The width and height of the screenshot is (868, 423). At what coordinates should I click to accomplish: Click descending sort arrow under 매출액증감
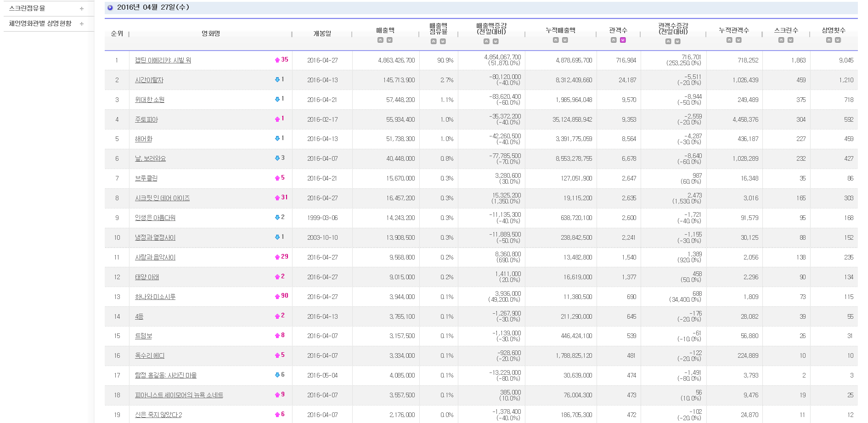point(496,41)
